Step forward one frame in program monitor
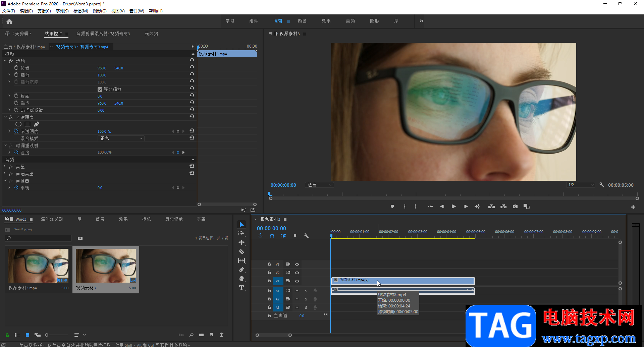Viewport: 644px width, 347px height. click(466, 207)
